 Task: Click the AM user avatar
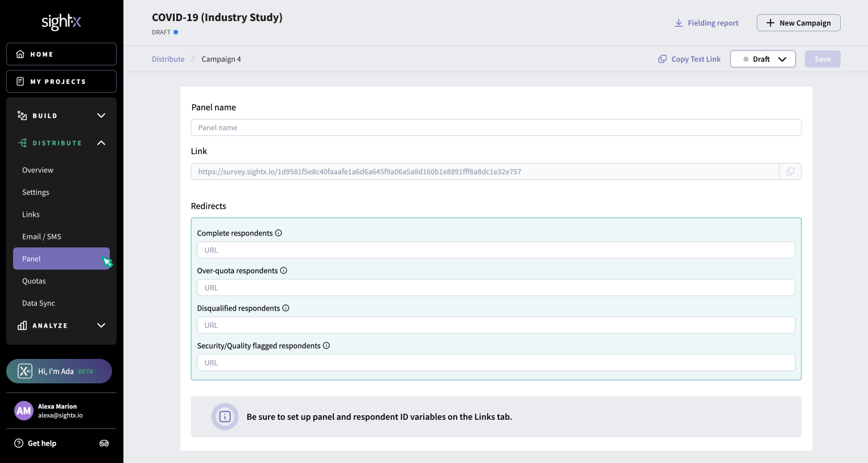pyautogui.click(x=24, y=411)
